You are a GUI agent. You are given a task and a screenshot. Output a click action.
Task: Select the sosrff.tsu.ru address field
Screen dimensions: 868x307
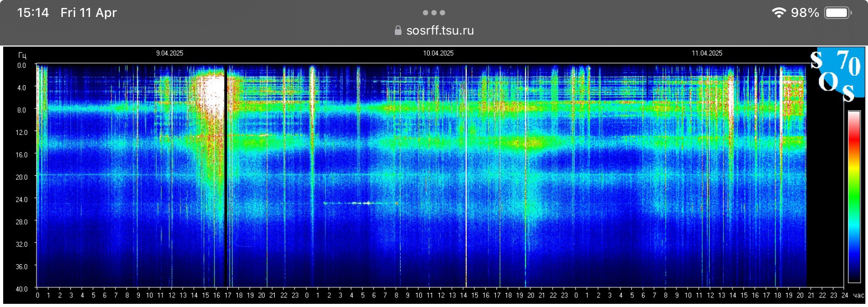pyautogui.click(x=434, y=31)
